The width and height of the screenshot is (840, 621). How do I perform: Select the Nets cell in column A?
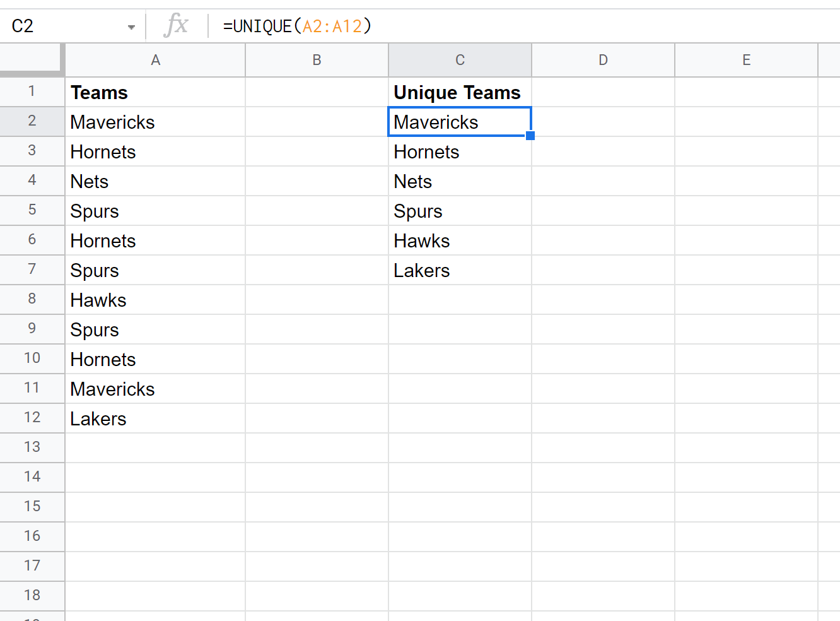pyautogui.click(x=155, y=181)
